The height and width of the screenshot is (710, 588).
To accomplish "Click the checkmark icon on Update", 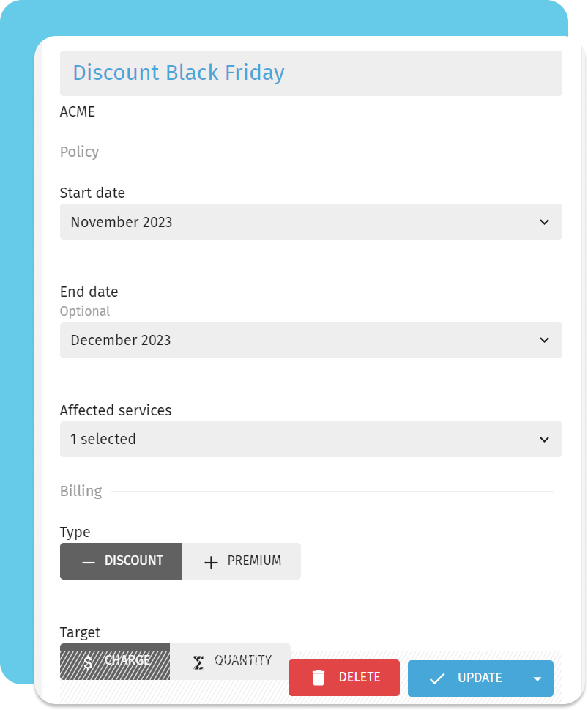I will 437,678.
